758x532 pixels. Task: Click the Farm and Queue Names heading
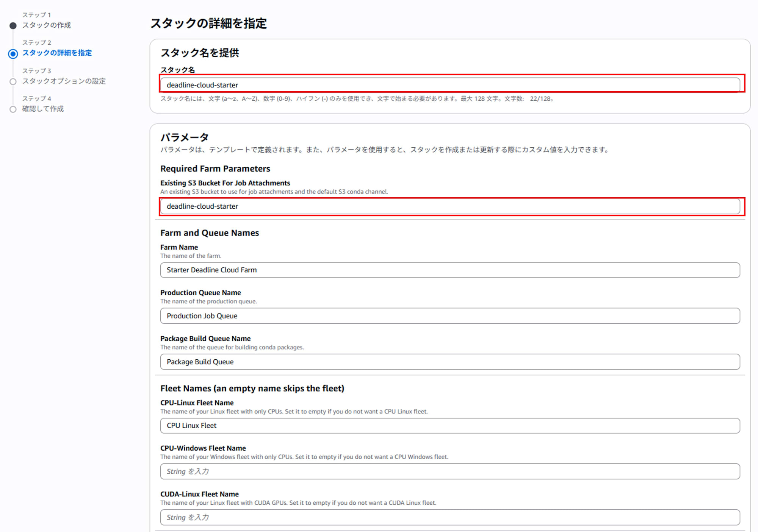click(x=210, y=232)
